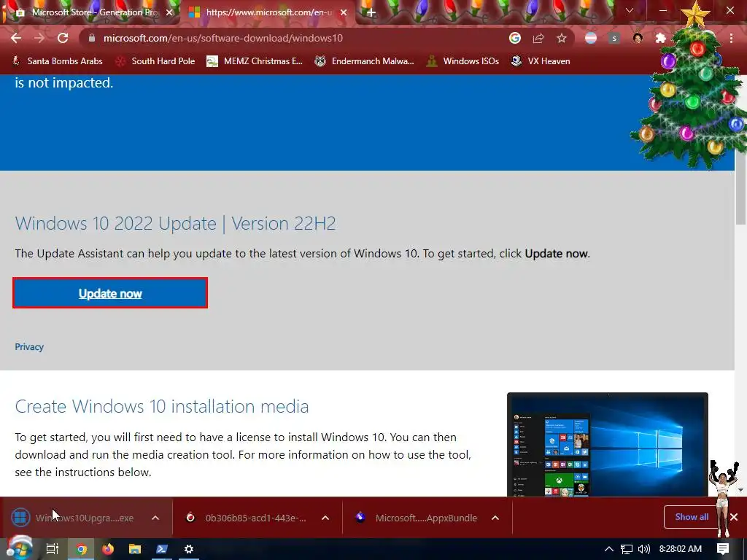Open the MEMZ Christmas E... bookmark

(x=255, y=61)
